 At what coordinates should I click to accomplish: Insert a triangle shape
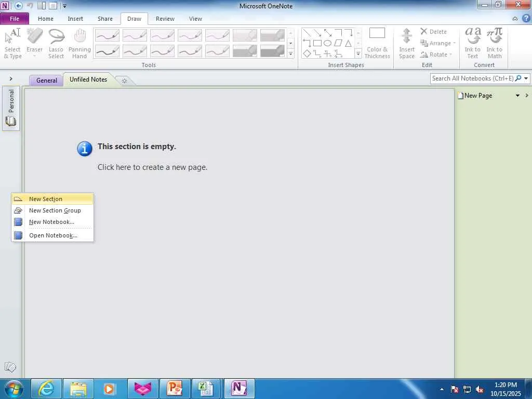pos(349,43)
